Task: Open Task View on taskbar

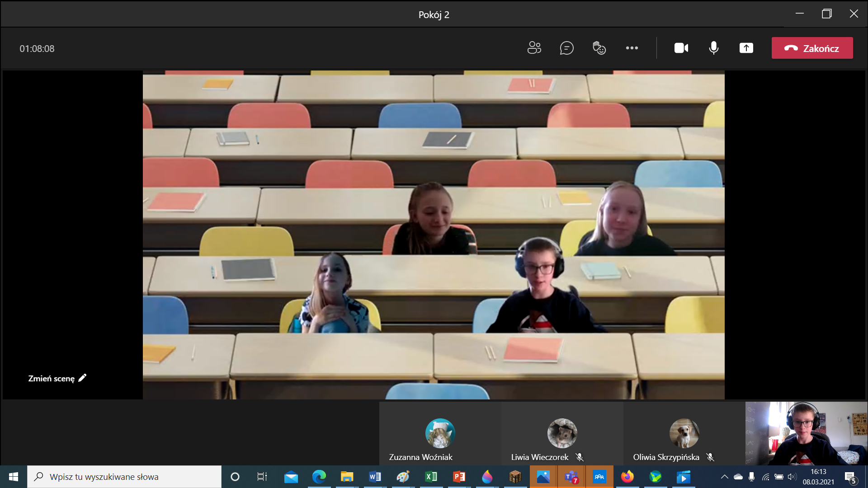Action: pos(262,477)
